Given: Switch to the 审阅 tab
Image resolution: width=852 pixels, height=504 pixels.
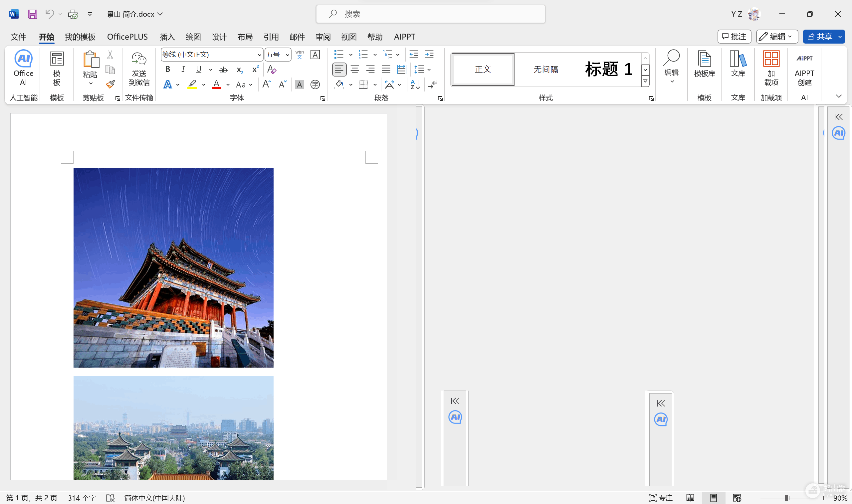Looking at the screenshot, I should [x=323, y=37].
